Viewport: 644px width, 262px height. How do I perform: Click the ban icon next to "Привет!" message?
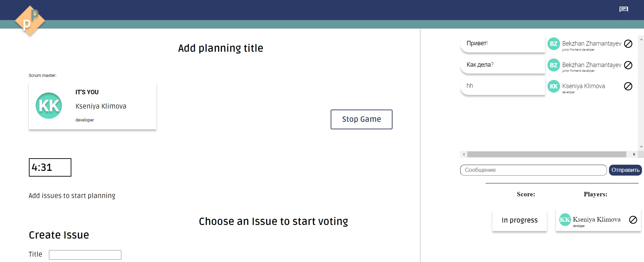pos(628,44)
